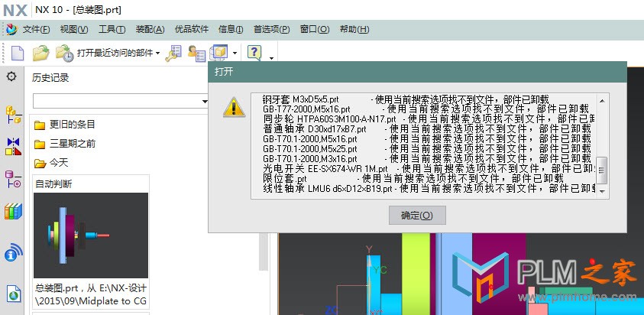This screenshot has height=315, width=644.
Task: Open the 帮助(H) menu
Action: click(x=354, y=29)
